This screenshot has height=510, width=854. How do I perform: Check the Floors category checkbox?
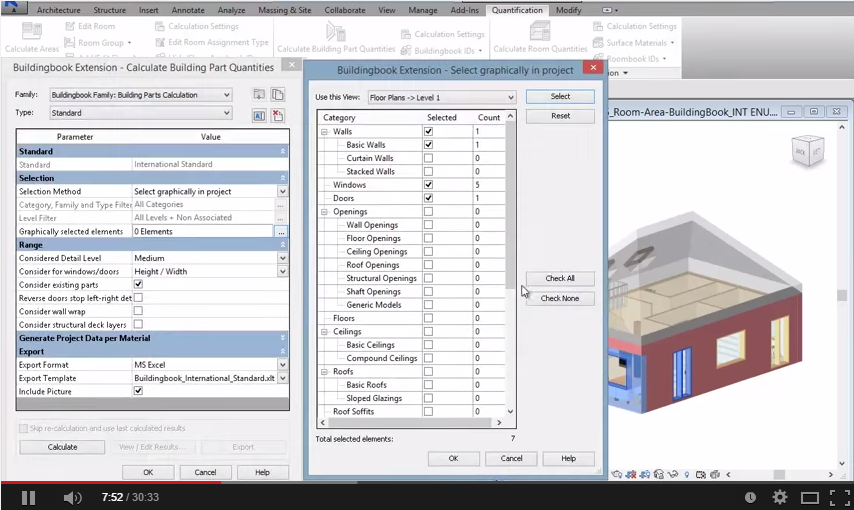pyautogui.click(x=429, y=318)
